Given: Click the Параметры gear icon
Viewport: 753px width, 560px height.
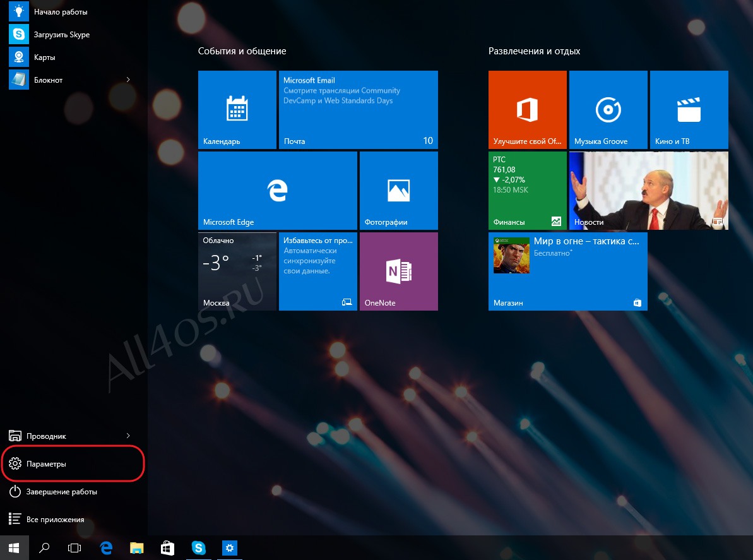Looking at the screenshot, I should [x=15, y=463].
